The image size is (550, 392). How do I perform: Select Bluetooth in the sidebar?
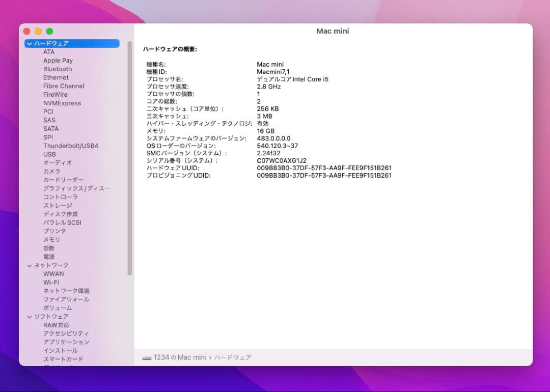coord(57,69)
